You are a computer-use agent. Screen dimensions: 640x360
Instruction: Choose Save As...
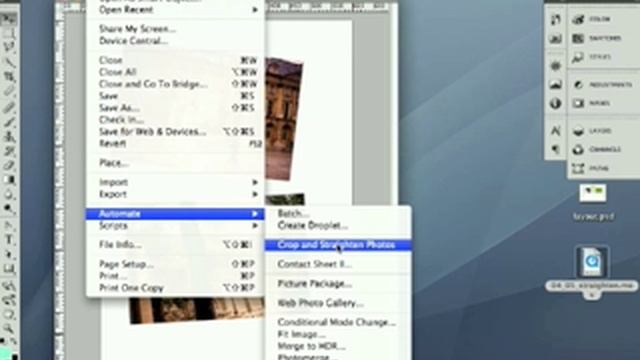(x=175, y=108)
